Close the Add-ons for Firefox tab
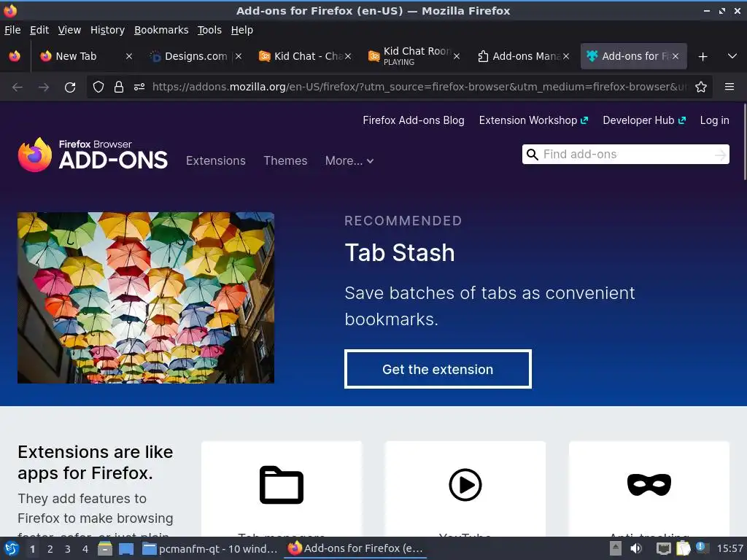Image resolution: width=747 pixels, height=560 pixels. (676, 56)
